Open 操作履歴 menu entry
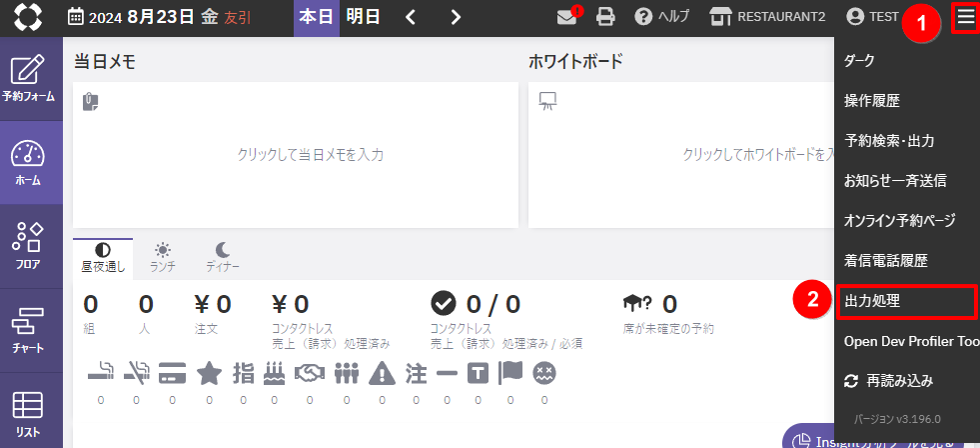The width and height of the screenshot is (980, 448). [x=872, y=101]
